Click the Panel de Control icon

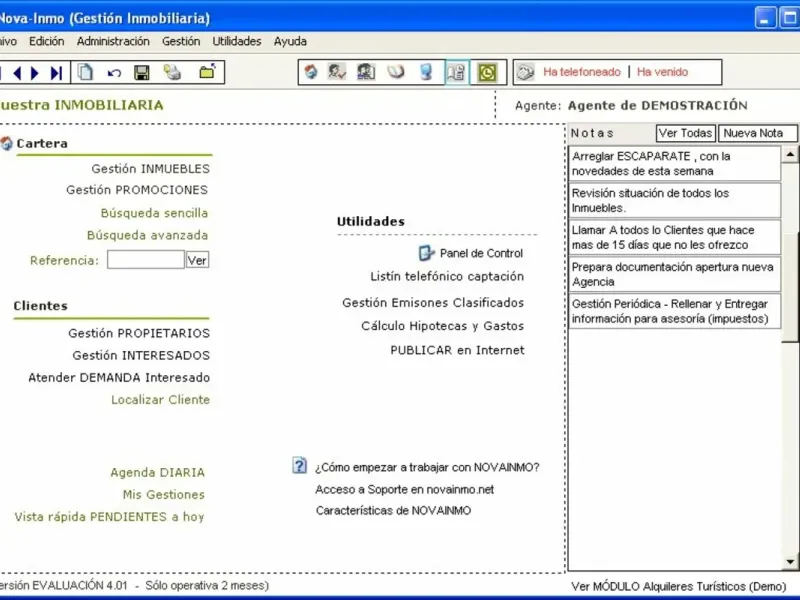(426, 253)
